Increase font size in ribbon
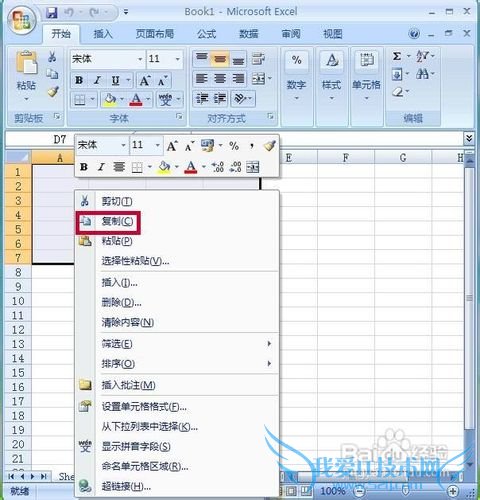This screenshot has height=500, width=480. [144, 80]
